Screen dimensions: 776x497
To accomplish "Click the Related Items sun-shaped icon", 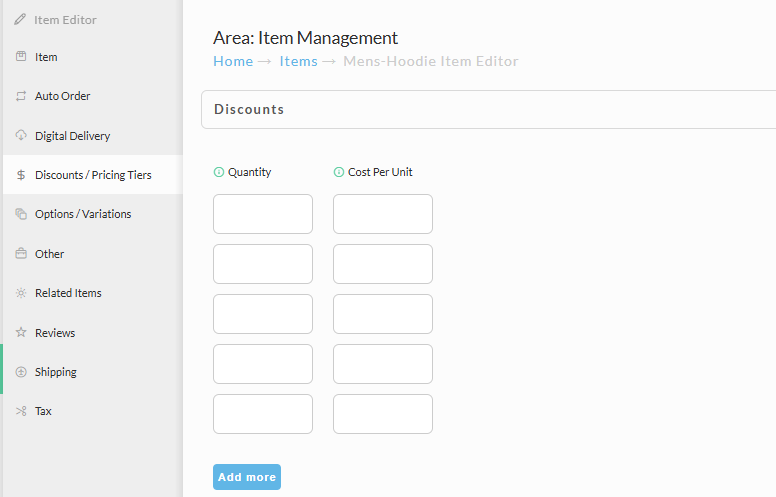I will [x=21, y=293].
